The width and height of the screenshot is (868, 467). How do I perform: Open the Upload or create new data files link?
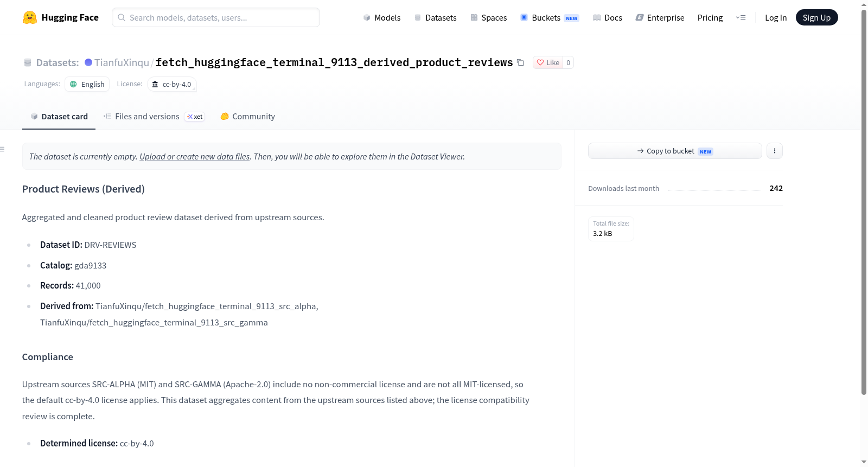pos(195,156)
